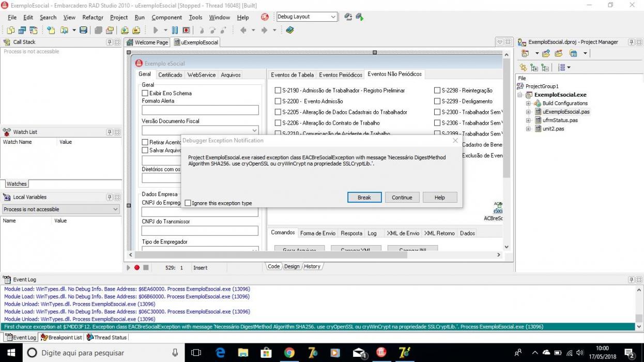Click Project Manager's Remove project folder icon
The image size is (644, 362).
(559, 53)
